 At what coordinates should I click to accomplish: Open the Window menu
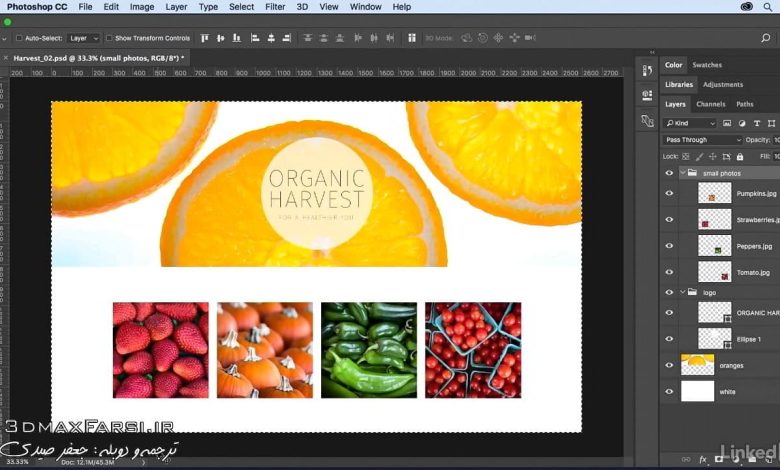[366, 7]
